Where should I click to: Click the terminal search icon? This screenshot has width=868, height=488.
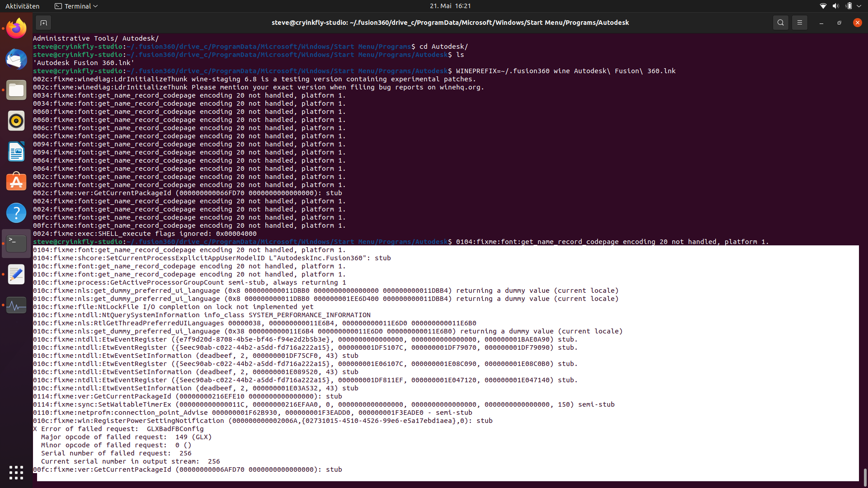click(x=780, y=23)
